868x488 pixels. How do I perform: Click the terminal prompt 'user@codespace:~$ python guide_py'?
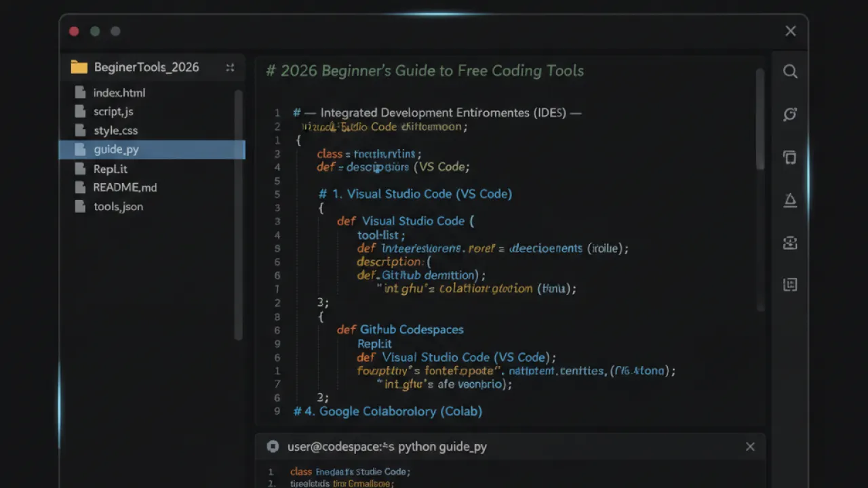pos(387,447)
